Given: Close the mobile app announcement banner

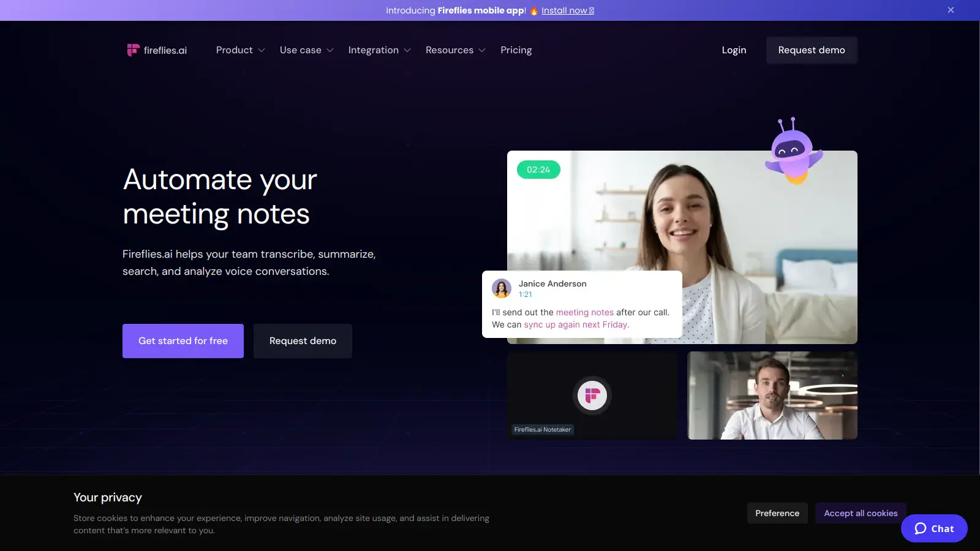Looking at the screenshot, I should (x=951, y=10).
